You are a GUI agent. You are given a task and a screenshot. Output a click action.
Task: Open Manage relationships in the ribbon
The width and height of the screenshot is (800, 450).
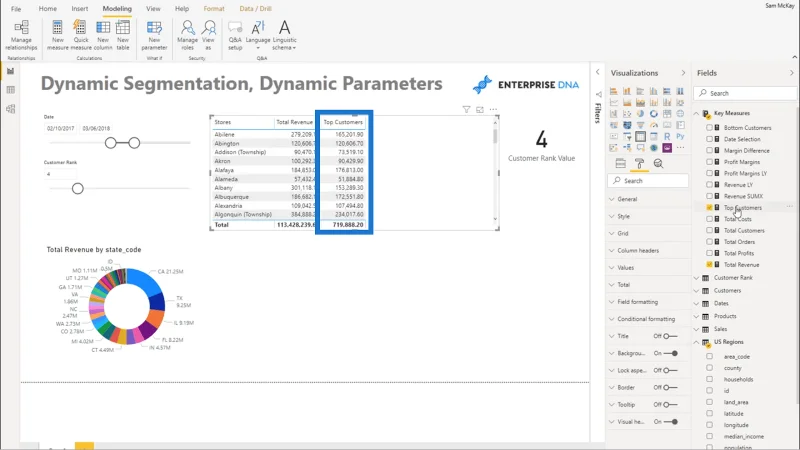coord(21,35)
